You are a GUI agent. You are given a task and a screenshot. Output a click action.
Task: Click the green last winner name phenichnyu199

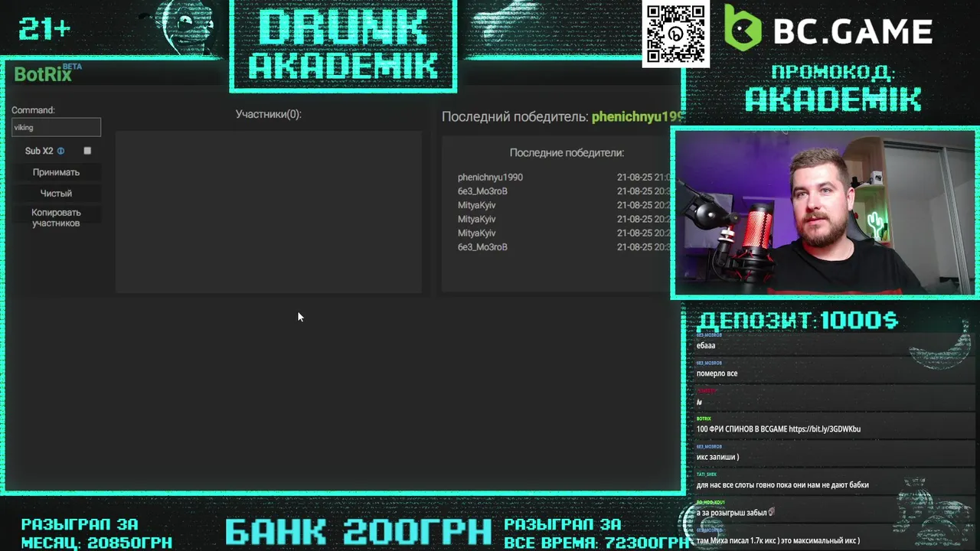[637, 117]
